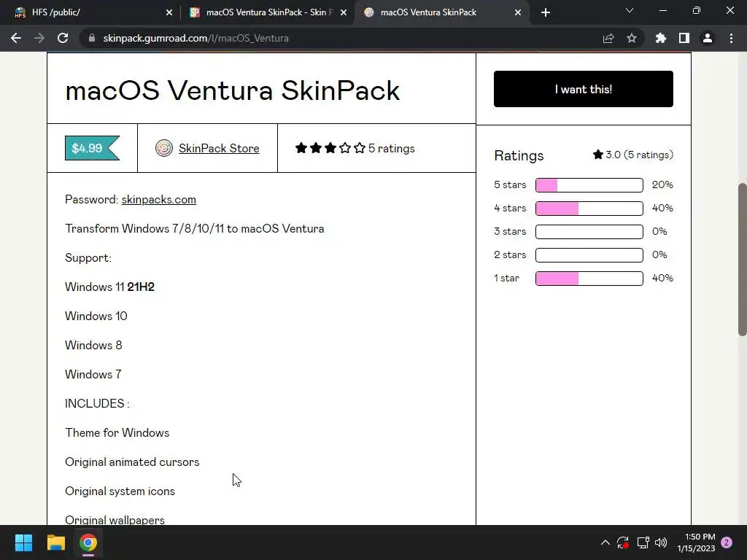The width and height of the screenshot is (747, 560).
Task: Click the 2 stars rating bar
Action: tap(589, 254)
